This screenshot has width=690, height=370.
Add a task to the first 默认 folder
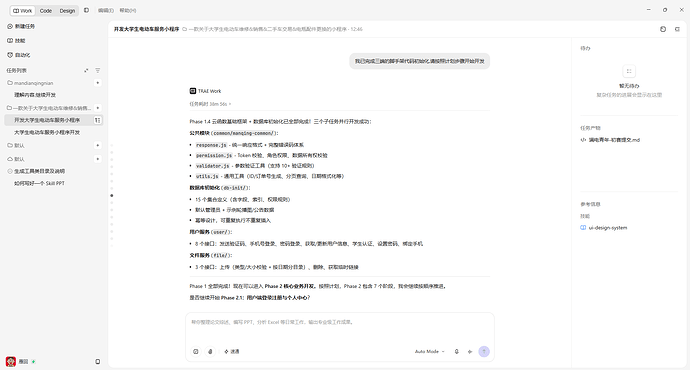(x=98, y=145)
